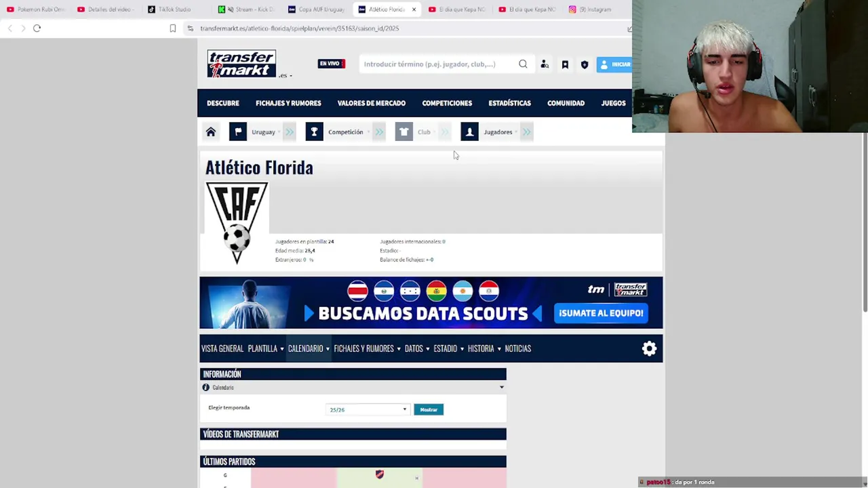Click the shirt icon beside Club

tap(404, 132)
